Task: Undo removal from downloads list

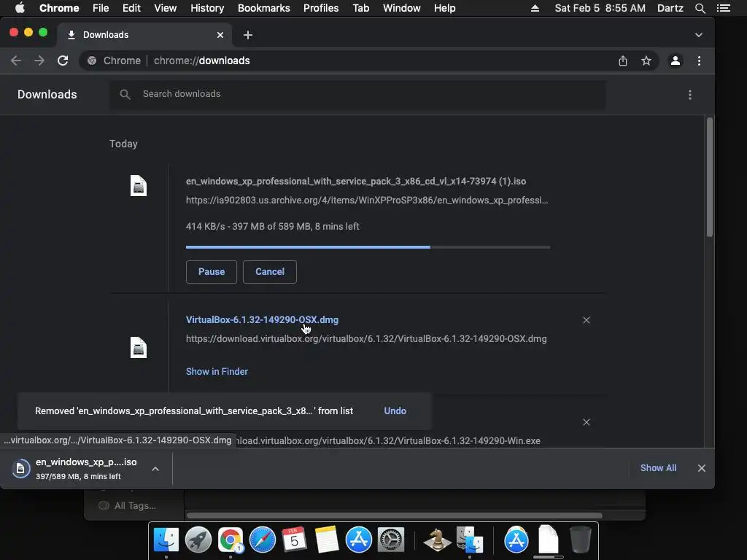Action: click(395, 411)
